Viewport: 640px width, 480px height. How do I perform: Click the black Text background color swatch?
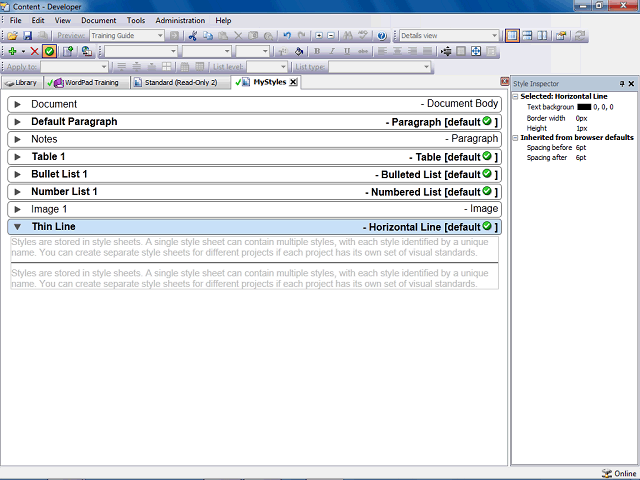584,107
